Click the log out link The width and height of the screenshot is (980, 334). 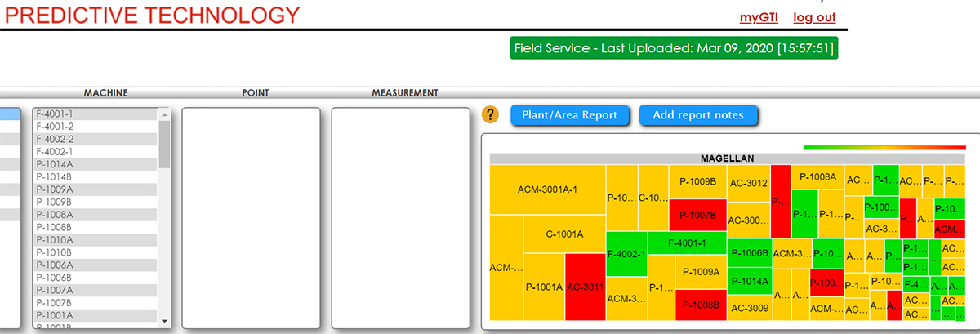[x=814, y=17]
